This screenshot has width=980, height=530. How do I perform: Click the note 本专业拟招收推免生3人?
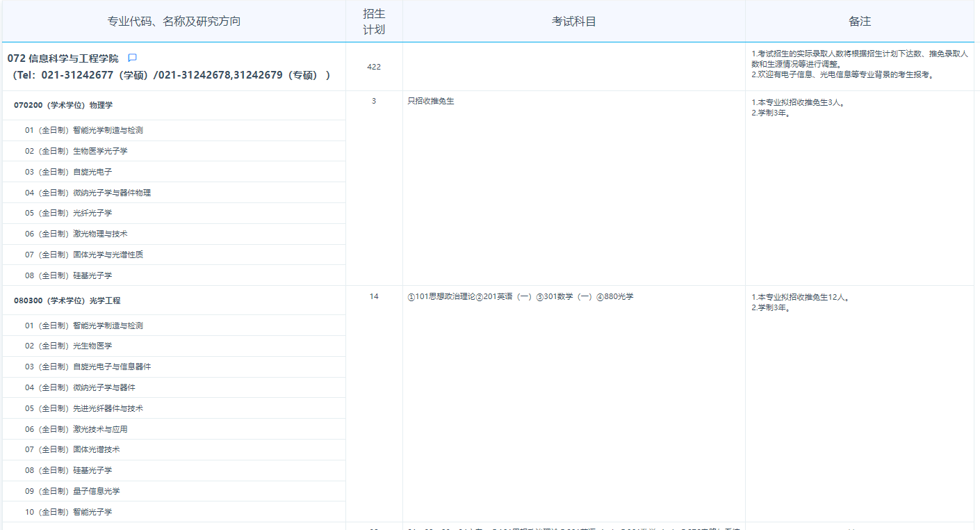click(x=799, y=102)
